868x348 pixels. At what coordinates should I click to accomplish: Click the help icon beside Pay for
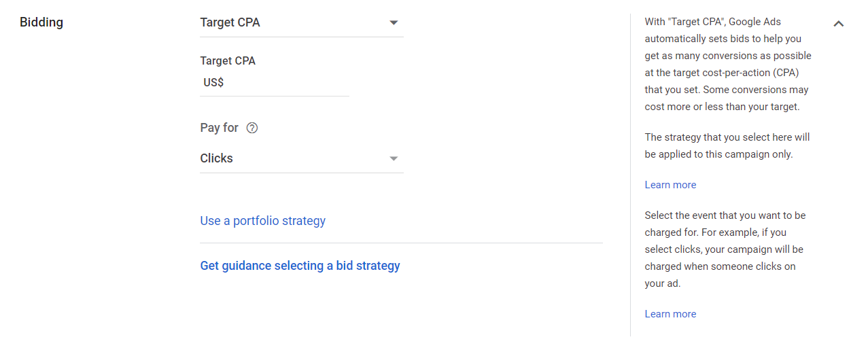(x=252, y=128)
